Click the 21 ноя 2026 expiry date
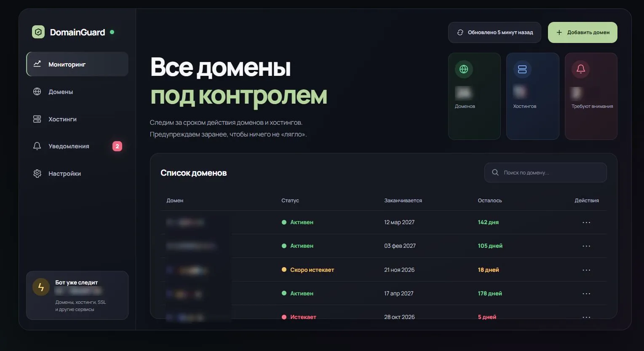Viewport: 644px width, 351px height. click(x=399, y=270)
